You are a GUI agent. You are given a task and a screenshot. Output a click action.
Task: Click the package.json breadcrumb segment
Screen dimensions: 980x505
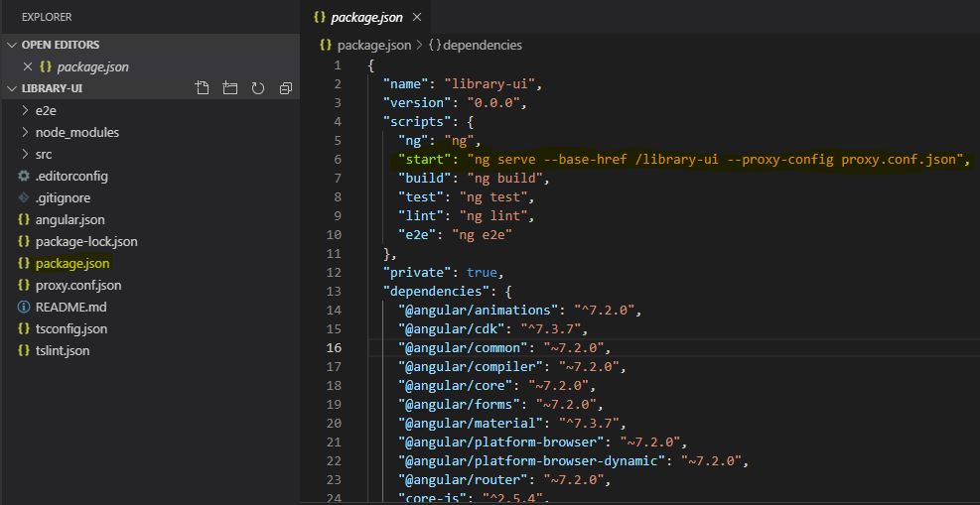pos(373,45)
